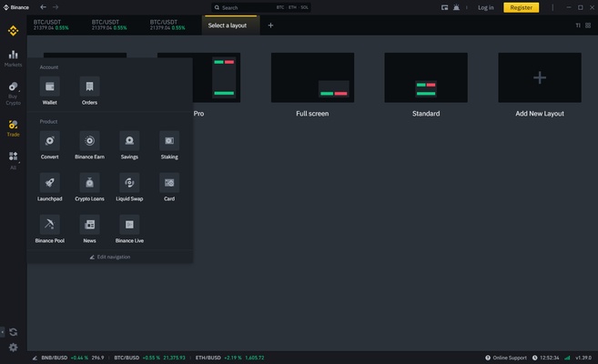The height and width of the screenshot is (364, 598).
Task: Open the All menu in sidebar
Action: pos(14,160)
